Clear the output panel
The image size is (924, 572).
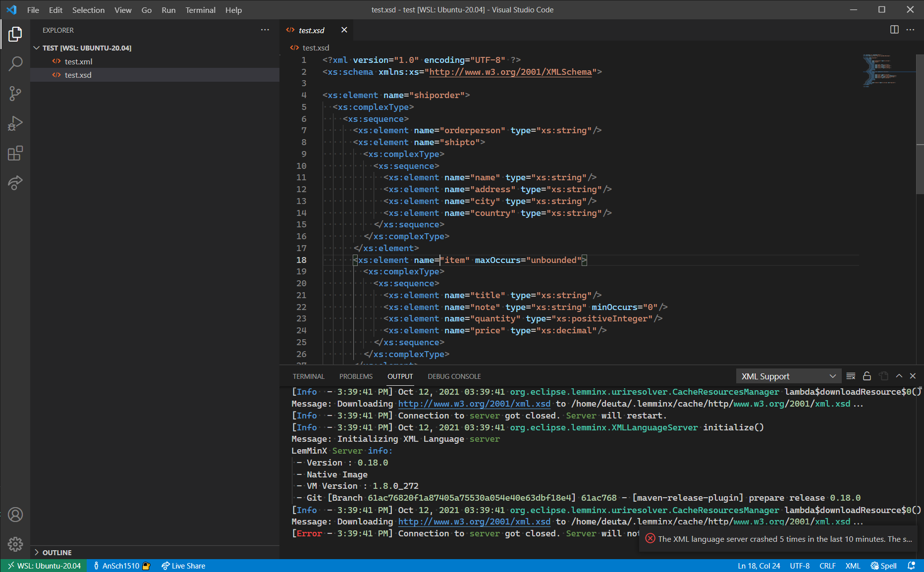tap(851, 376)
